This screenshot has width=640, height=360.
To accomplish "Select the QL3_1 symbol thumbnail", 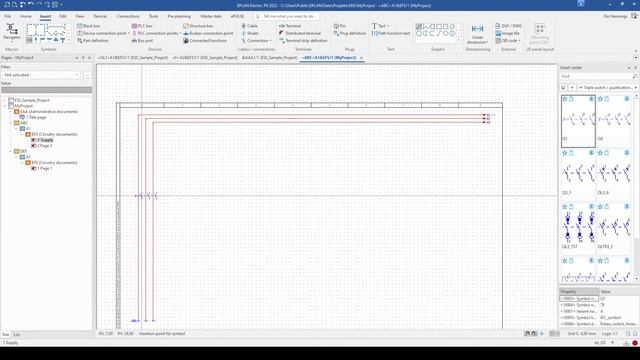I will (x=578, y=176).
